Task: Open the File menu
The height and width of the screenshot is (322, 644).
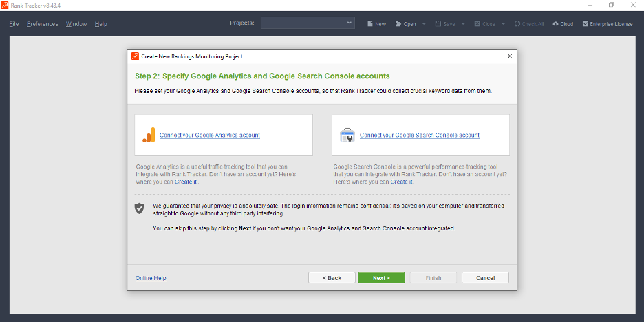Action: pyautogui.click(x=14, y=24)
